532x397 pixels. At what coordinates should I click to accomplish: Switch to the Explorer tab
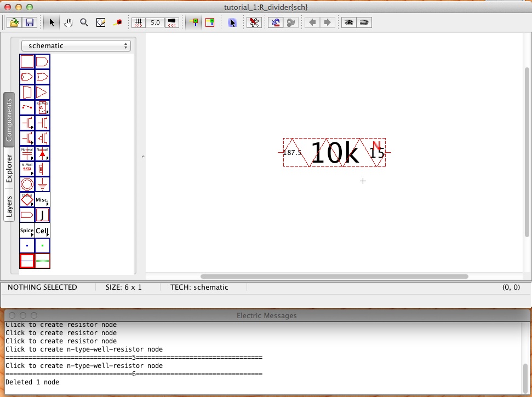coord(9,169)
